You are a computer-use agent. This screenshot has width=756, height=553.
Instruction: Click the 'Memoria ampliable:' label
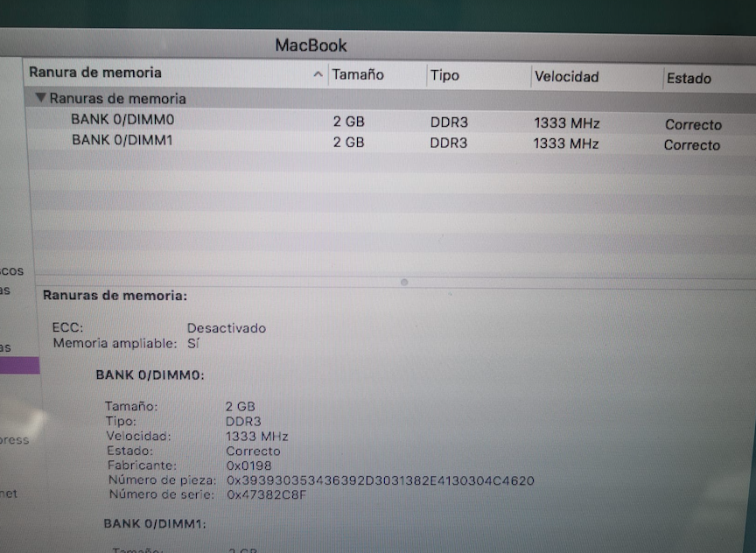point(115,343)
